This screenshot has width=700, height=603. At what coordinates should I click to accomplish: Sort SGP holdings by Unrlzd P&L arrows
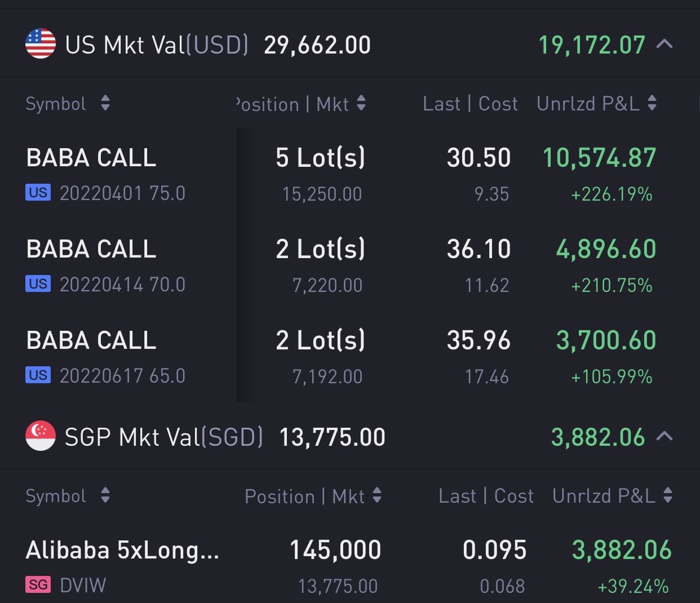click(x=668, y=495)
